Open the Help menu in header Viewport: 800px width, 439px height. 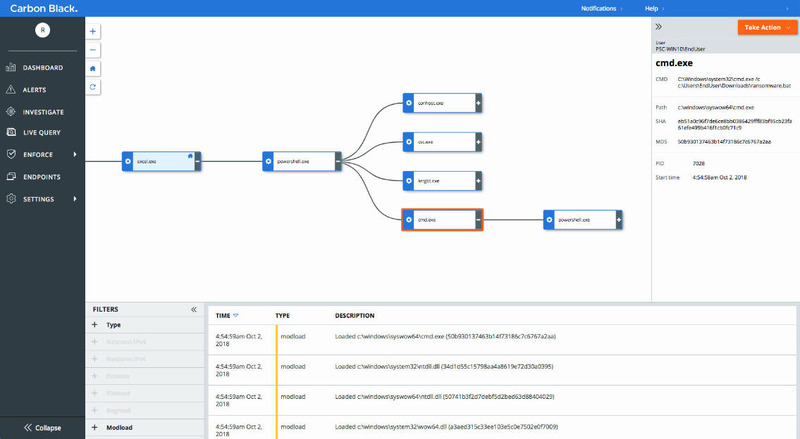[x=682, y=7]
